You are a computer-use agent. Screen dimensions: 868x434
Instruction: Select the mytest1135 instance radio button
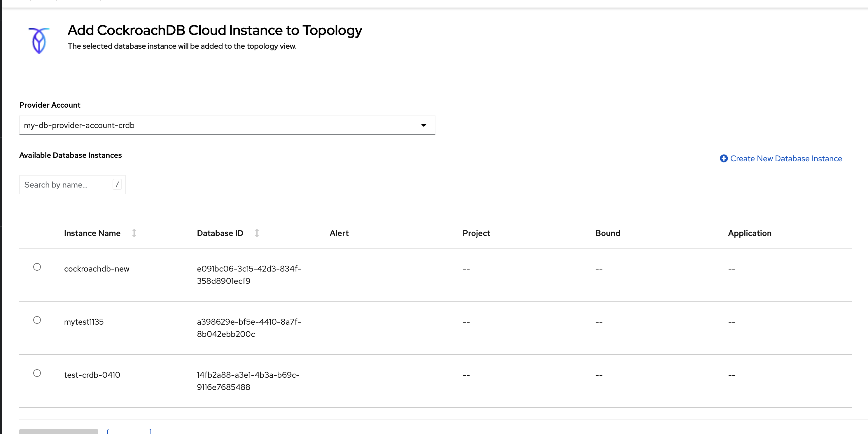tap(37, 320)
